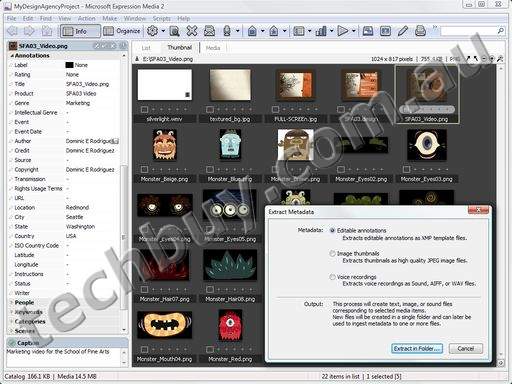Viewport: 512px width, 384px height.
Task: Select the Thumbnail tab
Action: [x=180, y=48]
